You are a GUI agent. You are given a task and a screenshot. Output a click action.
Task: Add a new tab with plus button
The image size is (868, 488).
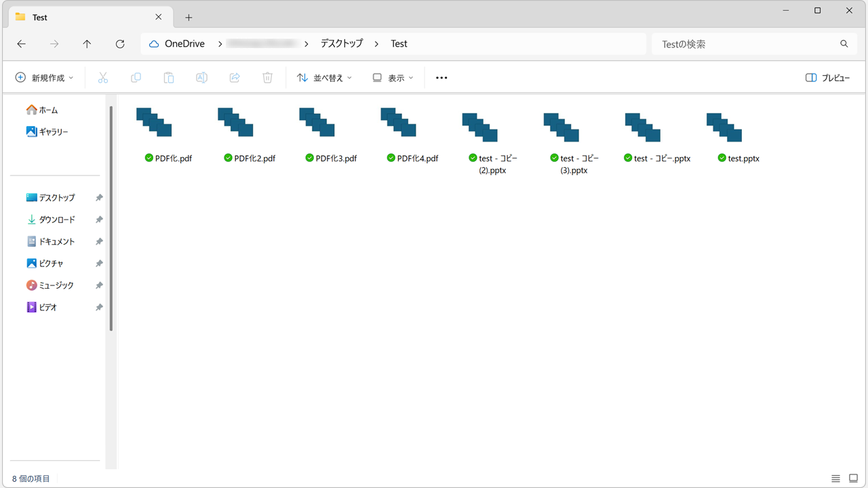tap(189, 18)
